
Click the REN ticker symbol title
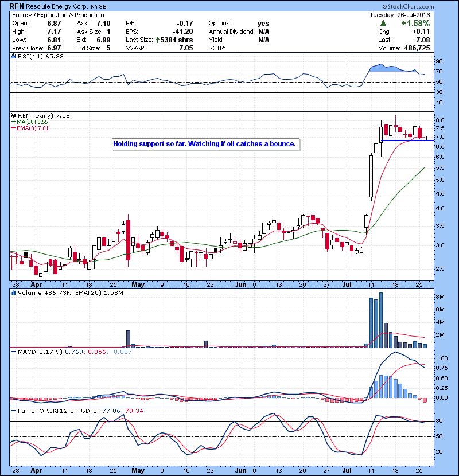(17, 6)
